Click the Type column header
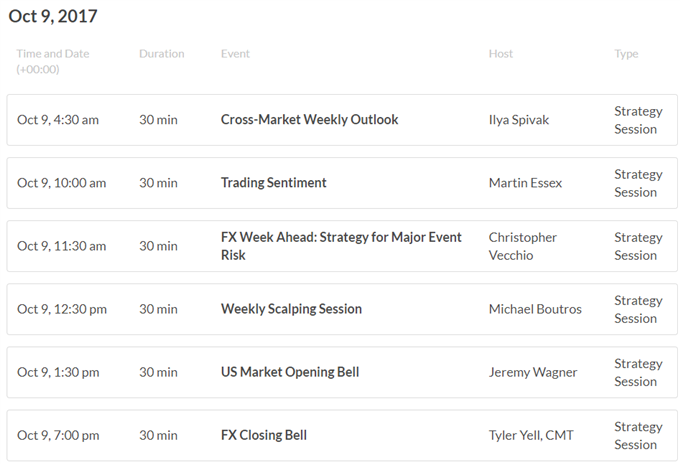Screen dimensions: 680x464 tap(626, 54)
